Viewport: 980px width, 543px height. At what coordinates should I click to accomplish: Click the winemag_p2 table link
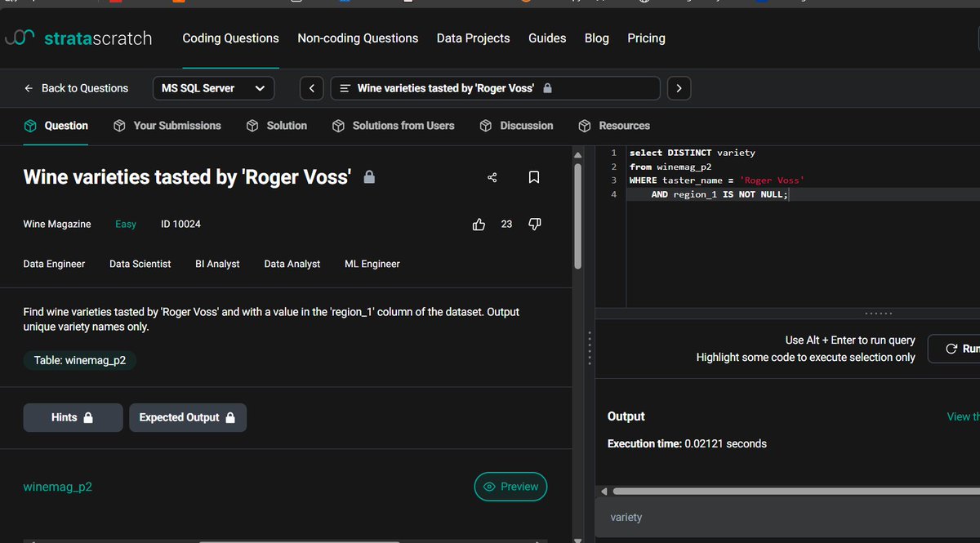(x=57, y=487)
